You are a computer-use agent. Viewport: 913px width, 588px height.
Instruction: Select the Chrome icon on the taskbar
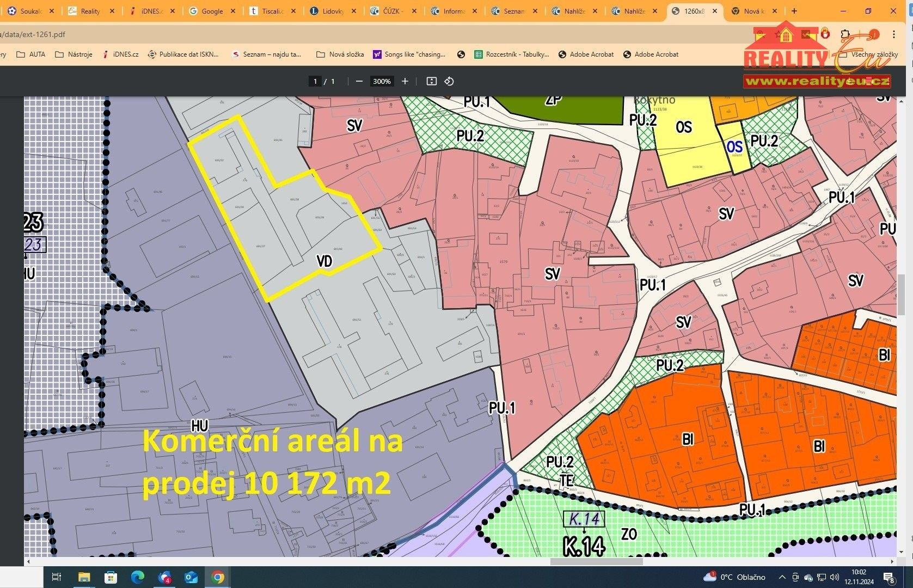(x=216, y=577)
